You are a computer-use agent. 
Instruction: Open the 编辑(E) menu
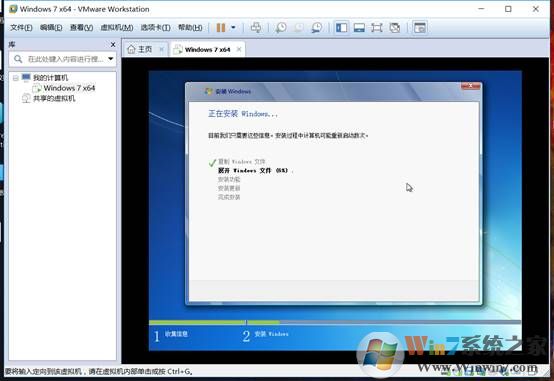pos(51,28)
